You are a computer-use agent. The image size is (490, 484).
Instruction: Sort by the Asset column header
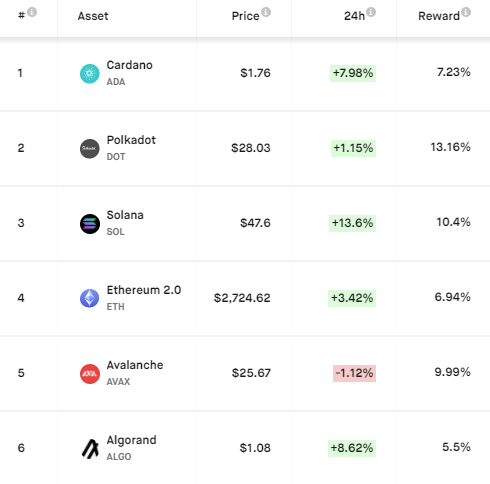pos(93,16)
